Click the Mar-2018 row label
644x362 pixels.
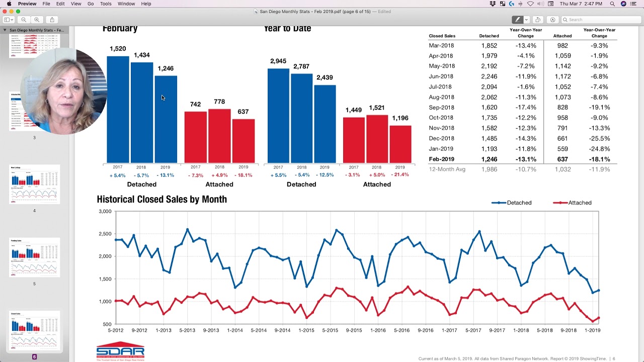441,46
